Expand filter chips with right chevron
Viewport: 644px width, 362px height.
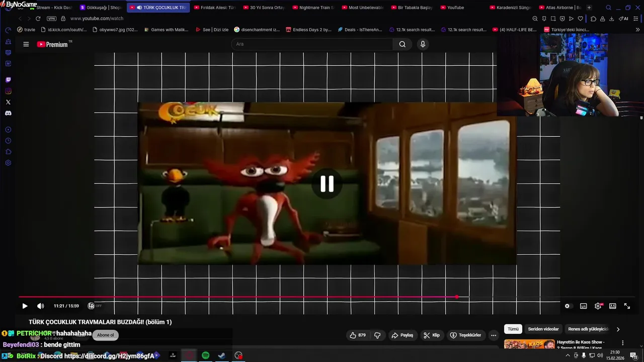(x=618, y=329)
